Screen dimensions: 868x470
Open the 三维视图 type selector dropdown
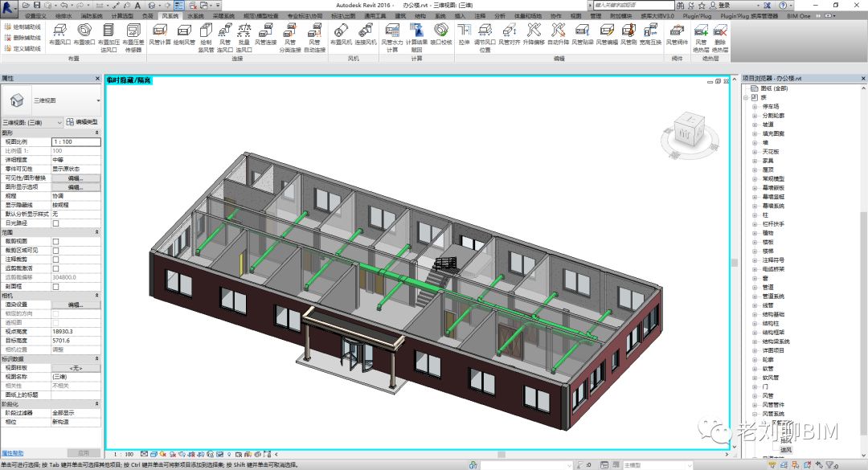point(51,100)
